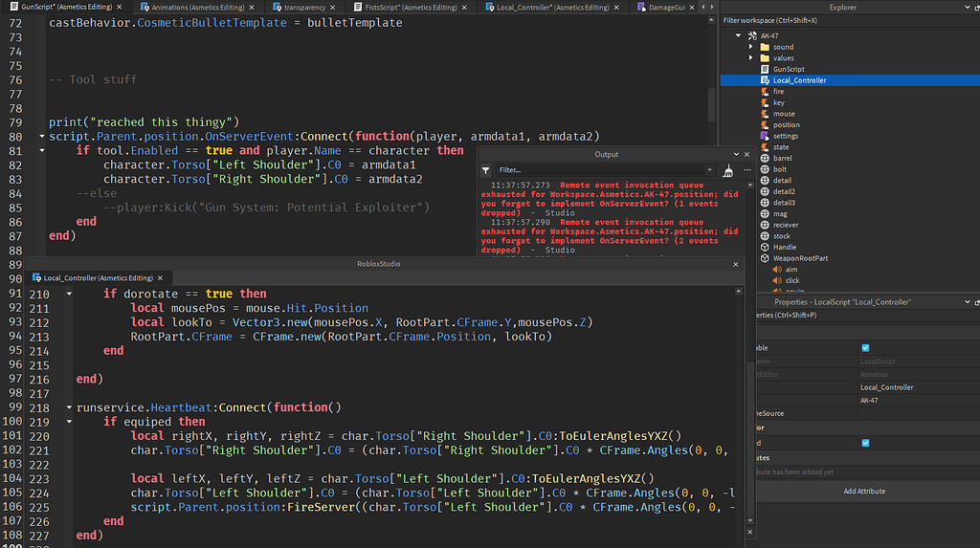Collapse the AK-47 tool tree node
This screenshot has width=980, height=548.
[x=739, y=35]
